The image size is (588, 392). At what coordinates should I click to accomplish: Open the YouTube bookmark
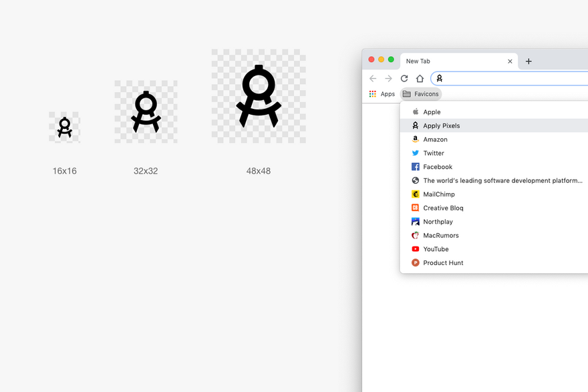[494, 249]
